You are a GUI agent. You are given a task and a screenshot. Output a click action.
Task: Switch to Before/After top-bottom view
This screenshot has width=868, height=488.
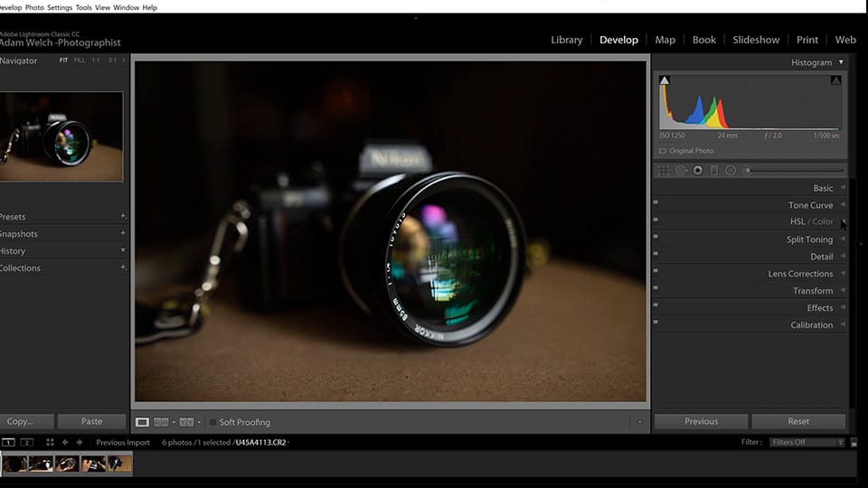point(186,422)
